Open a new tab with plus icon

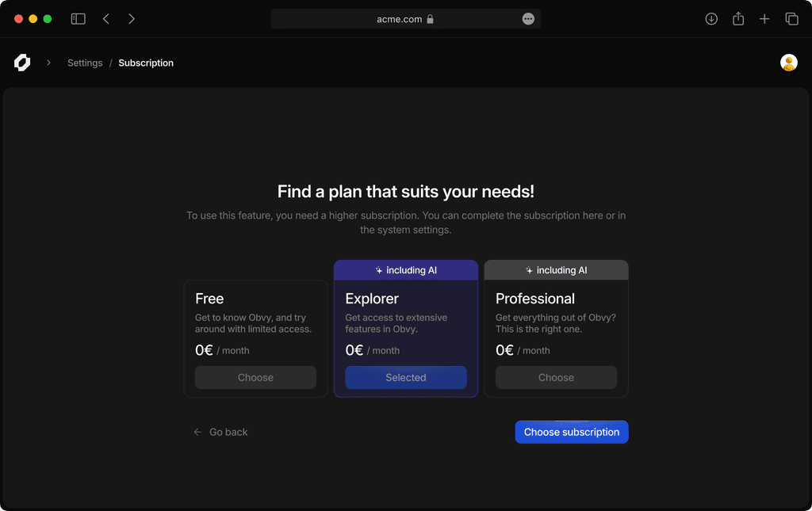pyautogui.click(x=764, y=19)
